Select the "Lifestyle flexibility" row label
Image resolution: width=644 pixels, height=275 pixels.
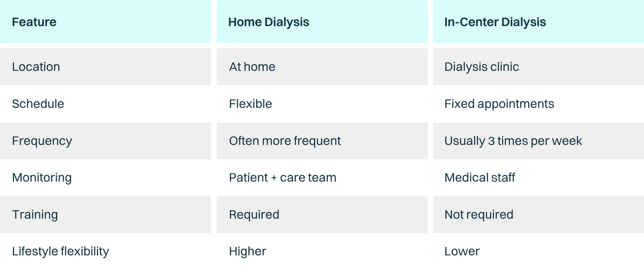click(61, 251)
